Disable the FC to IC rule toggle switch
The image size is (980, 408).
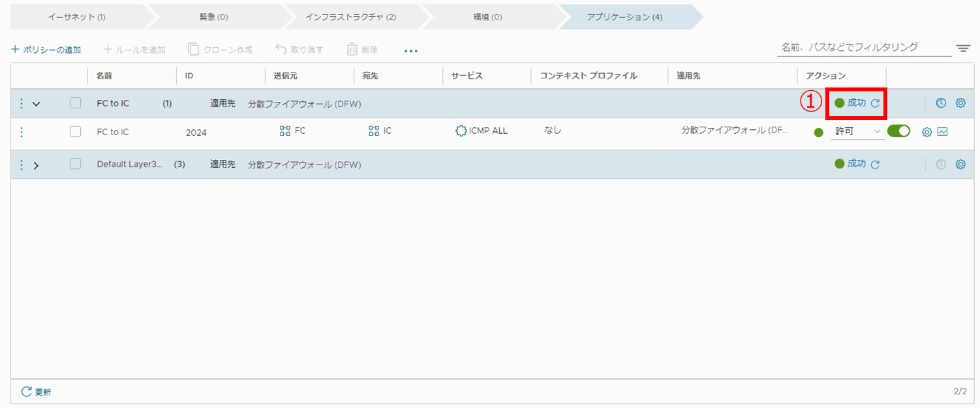pyautogui.click(x=898, y=131)
